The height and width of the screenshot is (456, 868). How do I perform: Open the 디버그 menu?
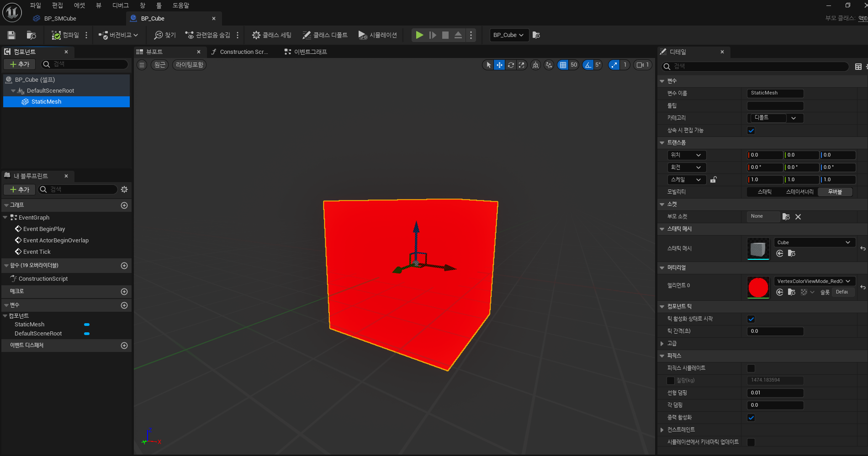pos(121,5)
